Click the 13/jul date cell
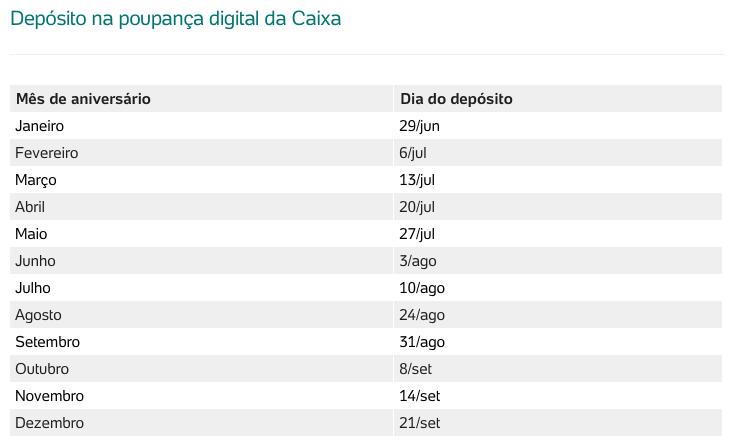737x444 pixels. [x=558, y=180]
